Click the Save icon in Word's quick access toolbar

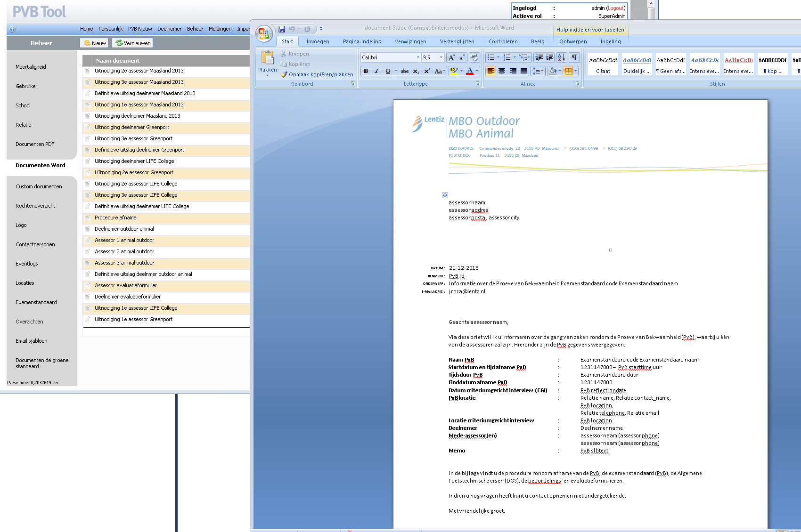(x=282, y=29)
